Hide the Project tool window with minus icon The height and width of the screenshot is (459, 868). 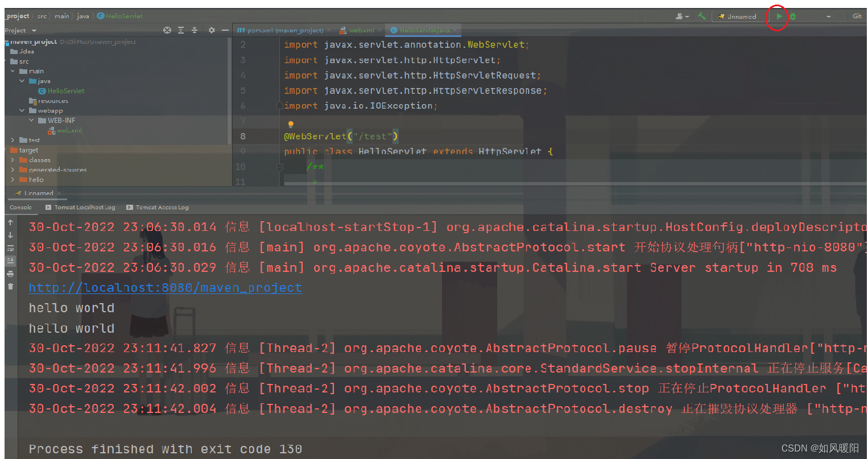click(225, 30)
